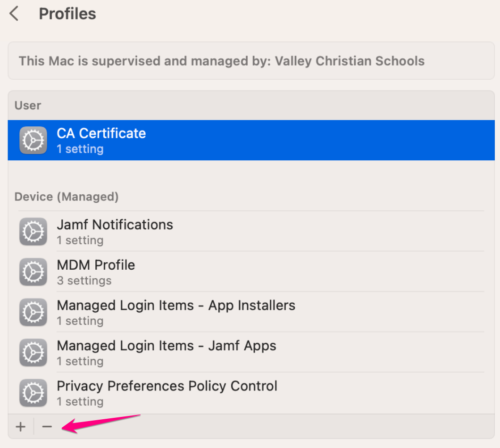This screenshot has height=448, width=500.
Task: Click the User section header
Action: [28, 105]
